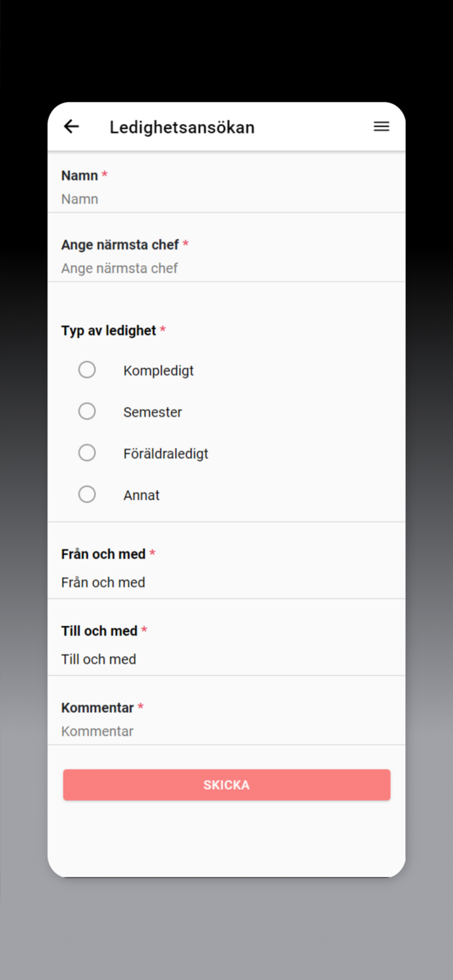This screenshot has width=453, height=980.
Task: Click the Ledighetsansökan title
Action: coord(182,127)
